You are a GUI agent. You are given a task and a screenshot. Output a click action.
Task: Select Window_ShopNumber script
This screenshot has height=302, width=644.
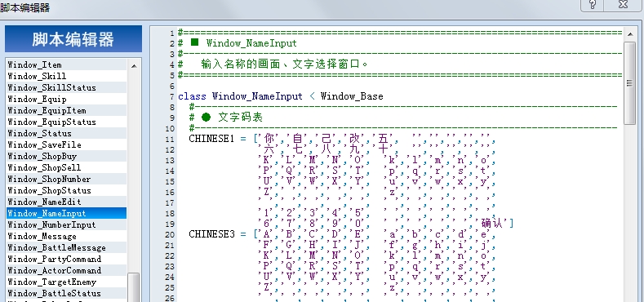pyautogui.click(x=67, y=179)
